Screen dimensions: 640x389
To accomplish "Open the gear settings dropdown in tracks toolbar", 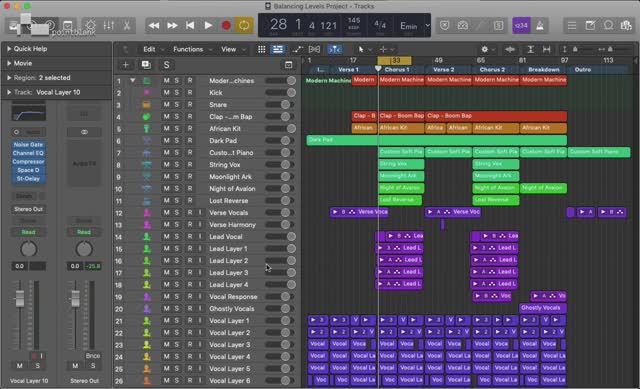I will coord(487,49).
